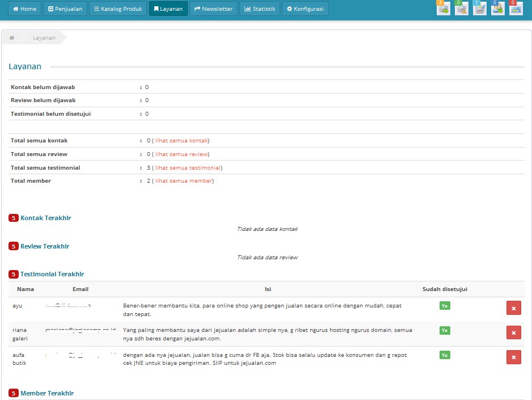Expand the Konfigurasi menu
Viewport: 532px width, 400px height.
click(x=305, y=9)
